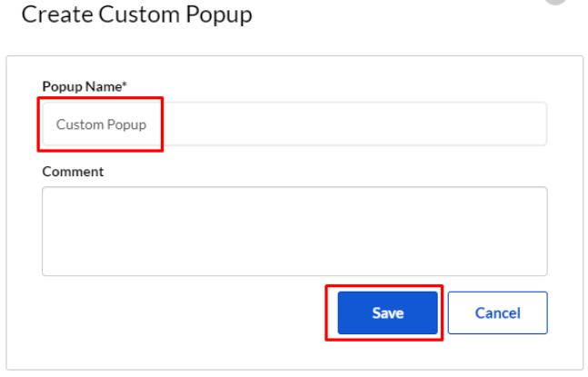Click the gray circular icon above the form

coord(554,2)
